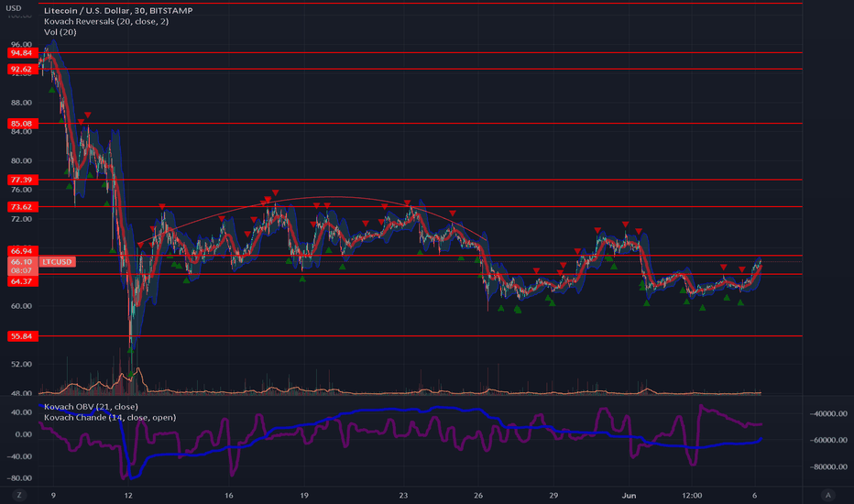854x504 pixels.
Task: Click the -80.00 oscillator scale value
Action: click(19, 477)
